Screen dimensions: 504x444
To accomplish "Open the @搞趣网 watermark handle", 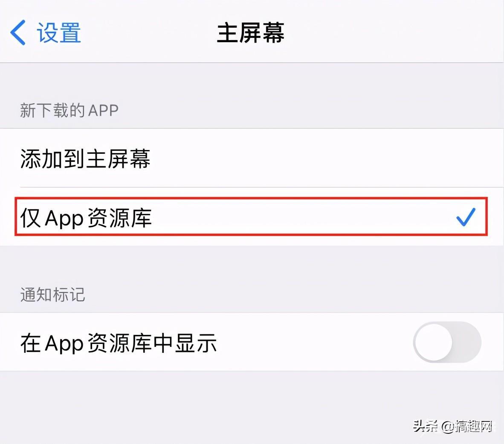I will tap(467, 427).
